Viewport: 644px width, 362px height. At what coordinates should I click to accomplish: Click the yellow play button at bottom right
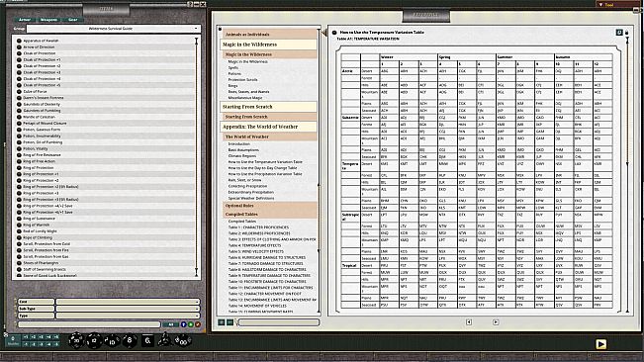pyautogui.click(x=600, y=344)
